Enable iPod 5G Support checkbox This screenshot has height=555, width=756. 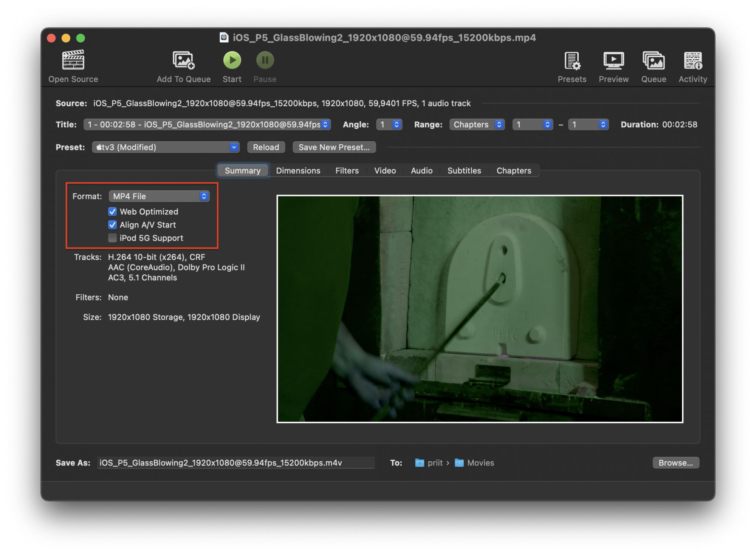point(112,238)
